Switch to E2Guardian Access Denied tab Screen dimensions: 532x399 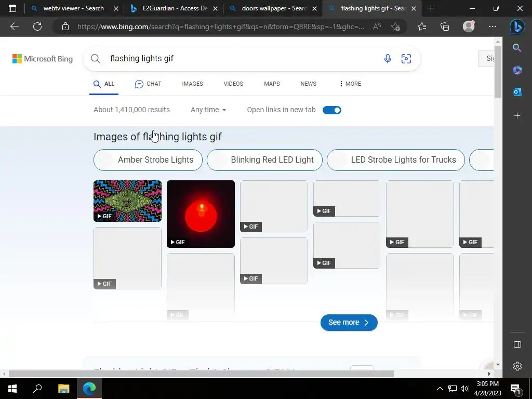[175, 8]
